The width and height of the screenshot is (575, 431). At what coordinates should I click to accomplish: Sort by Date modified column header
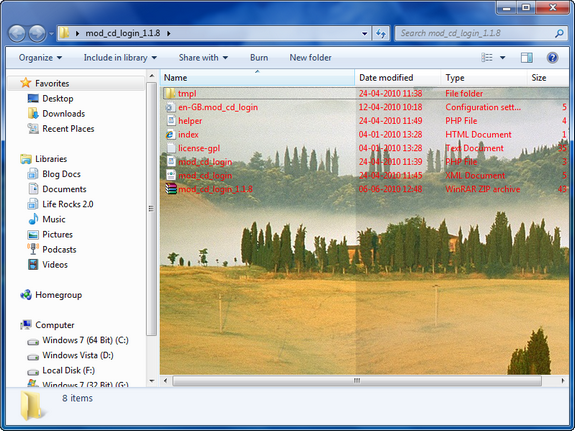point(398,78)
